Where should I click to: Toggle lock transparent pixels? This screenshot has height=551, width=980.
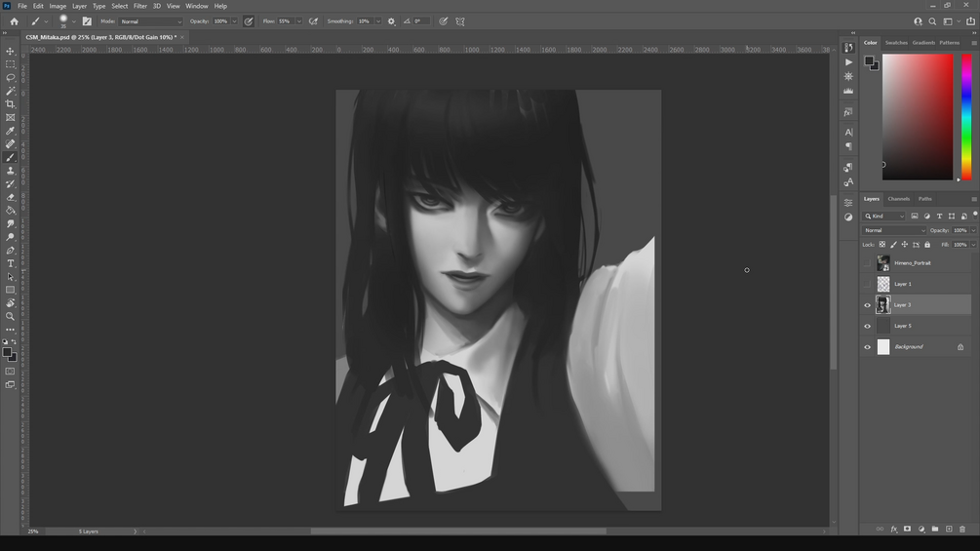pos(882,245)
